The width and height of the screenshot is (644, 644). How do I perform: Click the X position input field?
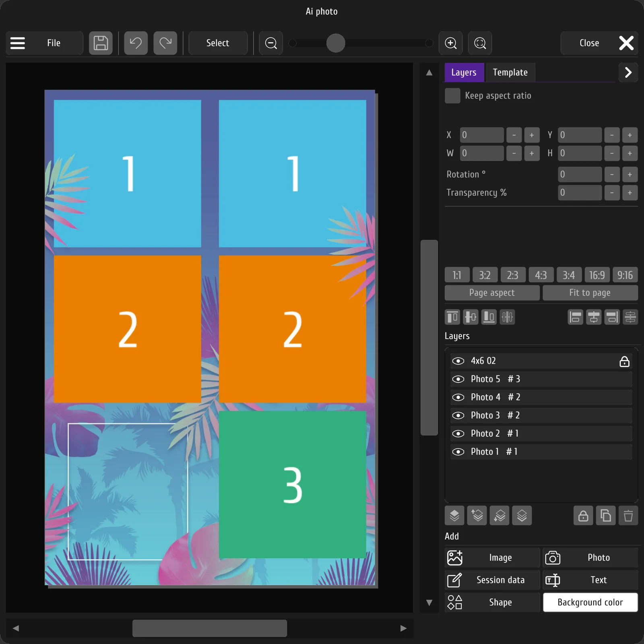pos(482,135)
